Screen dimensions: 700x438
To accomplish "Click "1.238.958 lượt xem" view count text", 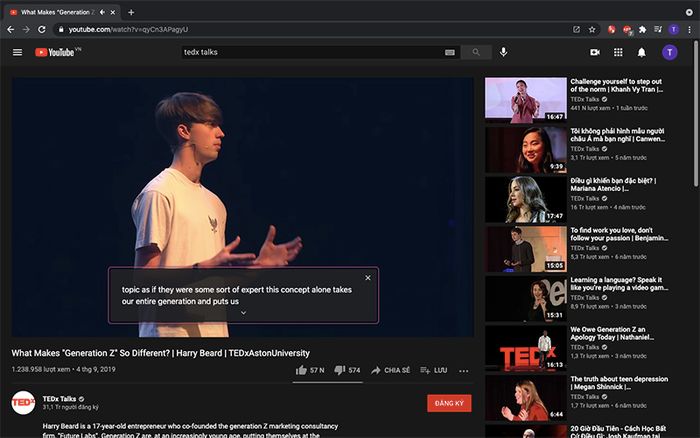I will pos(41,369).
